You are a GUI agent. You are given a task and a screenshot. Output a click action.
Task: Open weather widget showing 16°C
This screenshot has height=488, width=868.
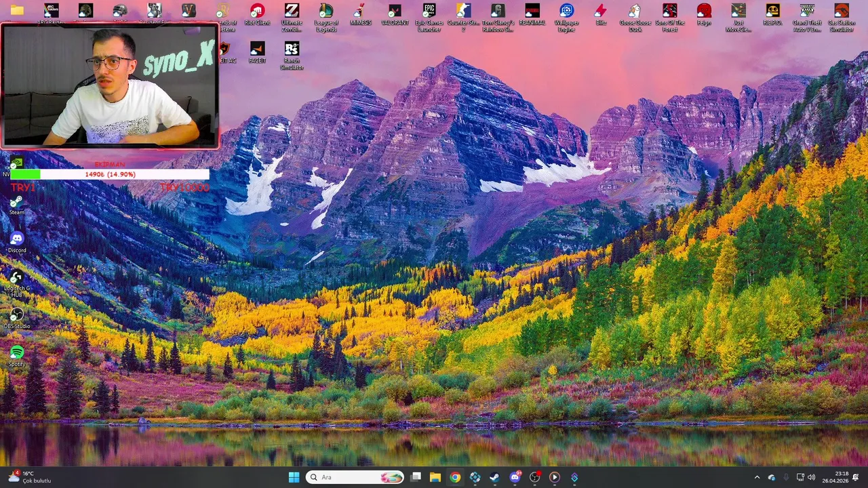point(30,477)
